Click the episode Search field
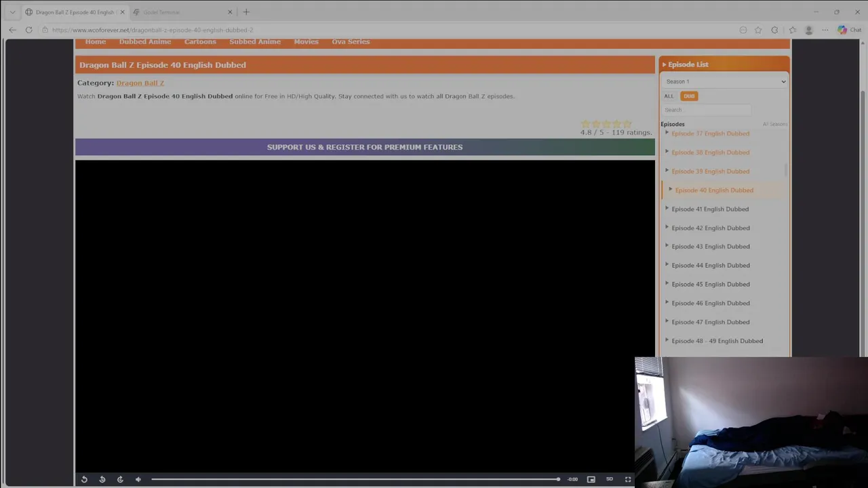Viewport: 868px width, 488px height. point(707,110)
